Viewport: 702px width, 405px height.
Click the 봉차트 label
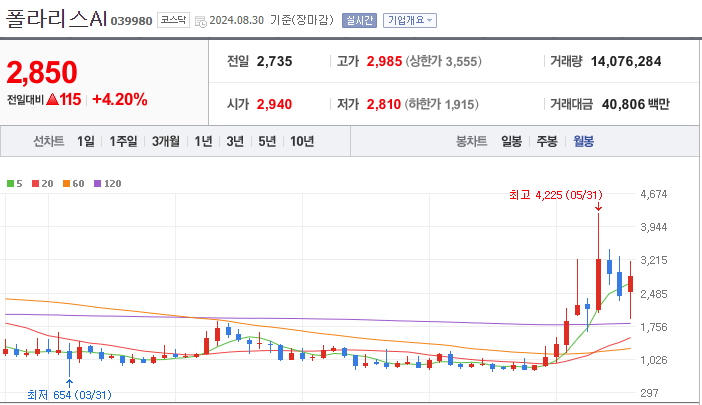click(471, 141)
